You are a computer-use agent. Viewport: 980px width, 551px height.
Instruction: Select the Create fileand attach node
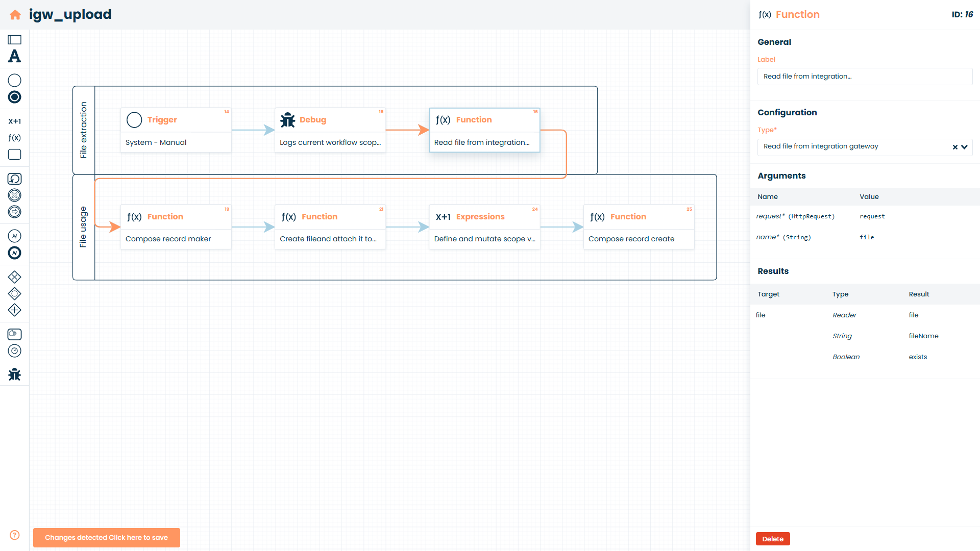click(x=330, y=227)
